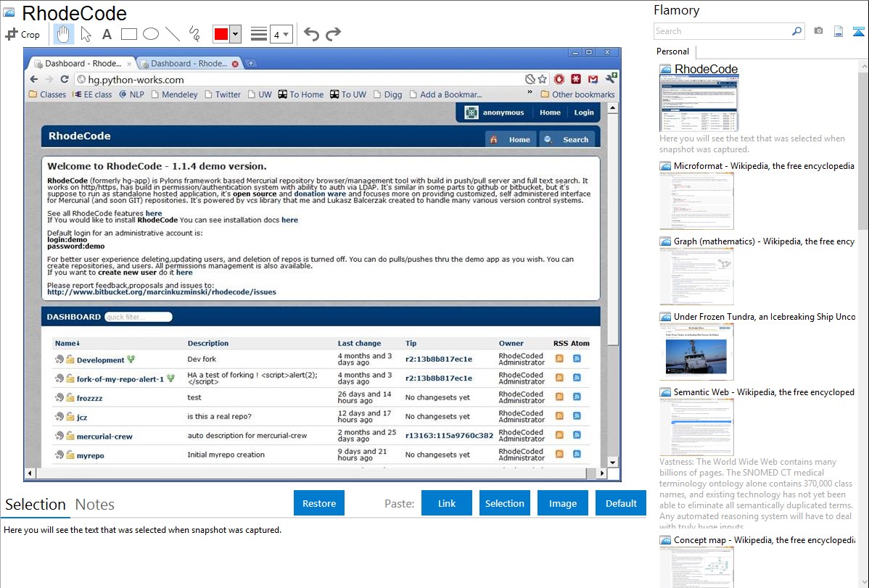Undo the last annotation
Screen dimensions: 869x588
(311, 34)
